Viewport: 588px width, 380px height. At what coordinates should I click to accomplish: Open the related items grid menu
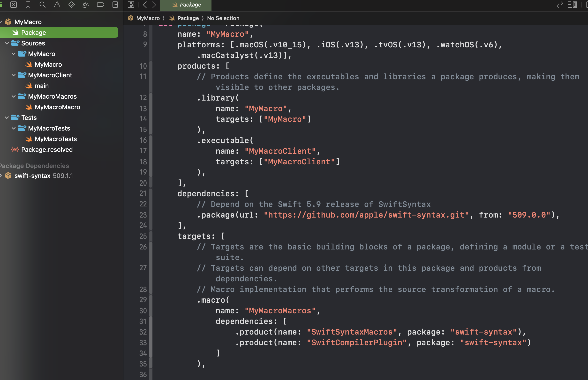pos(131,5)
